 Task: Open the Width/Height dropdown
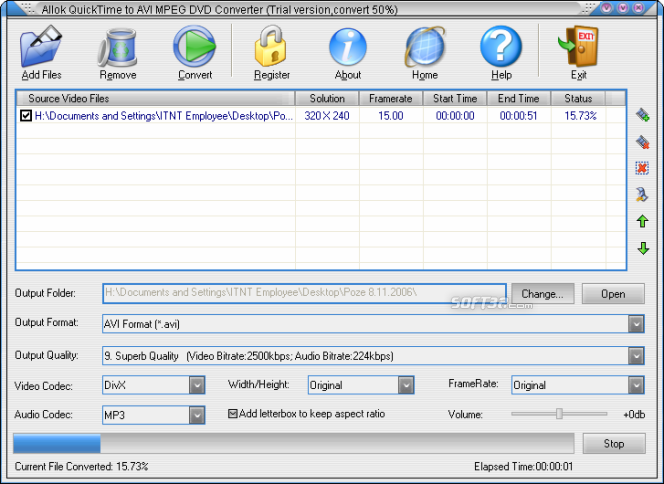[406, 385]
